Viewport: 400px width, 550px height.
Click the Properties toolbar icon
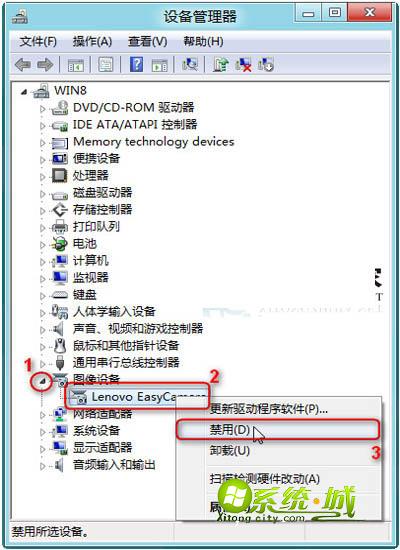pyautogui.click(x=106, y=65)
